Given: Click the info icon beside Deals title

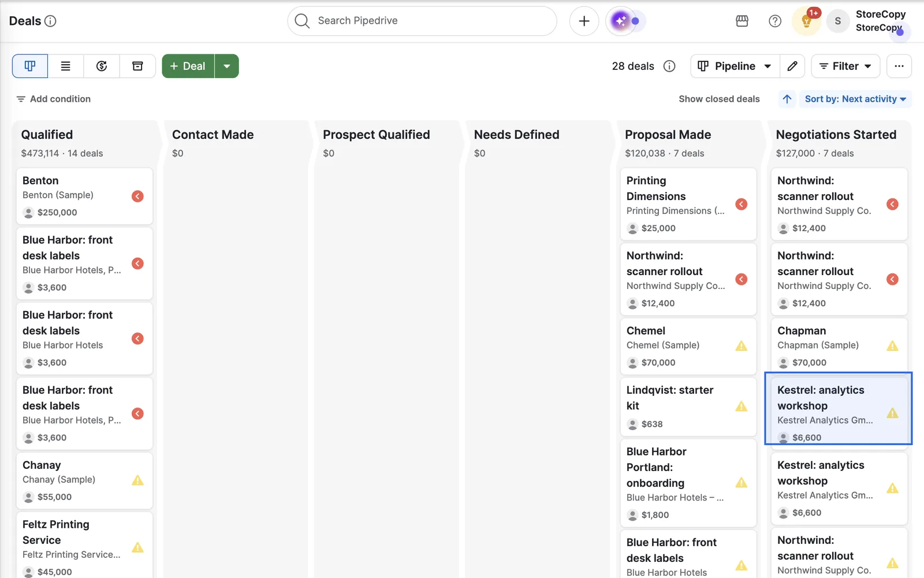Looking at the screenshot, I should (51, 21).
